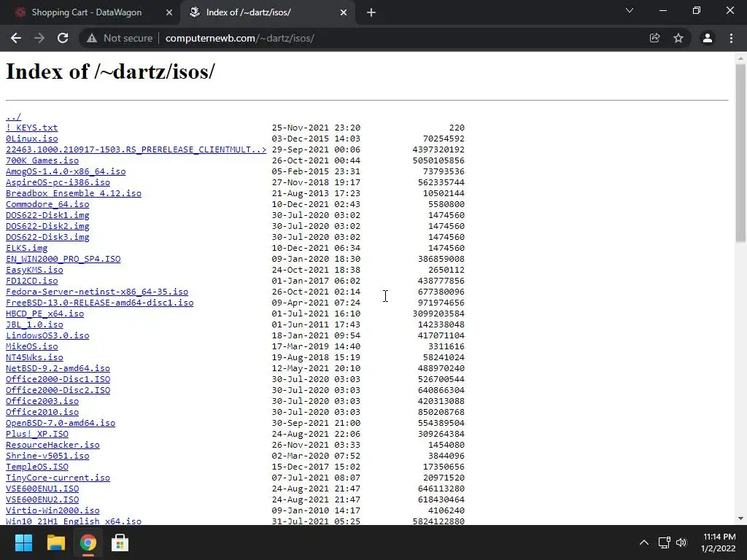
Task: Download VSE600ENU1.ISO
Action: click(42, 489)
